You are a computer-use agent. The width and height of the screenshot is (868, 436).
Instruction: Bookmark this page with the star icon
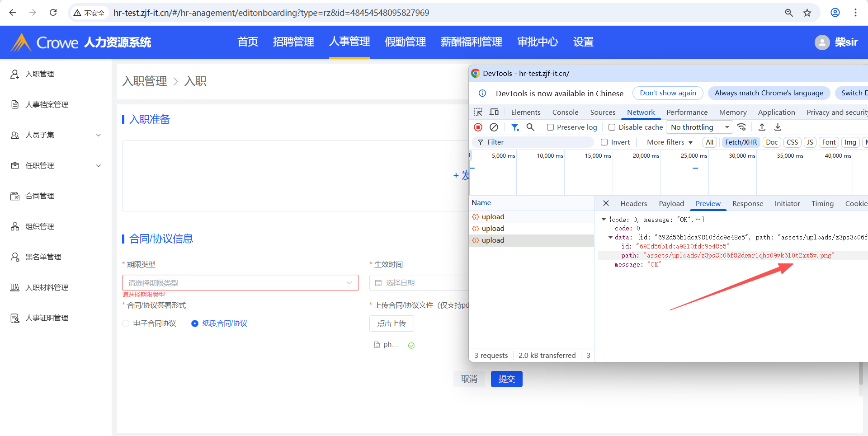point(807,13)
